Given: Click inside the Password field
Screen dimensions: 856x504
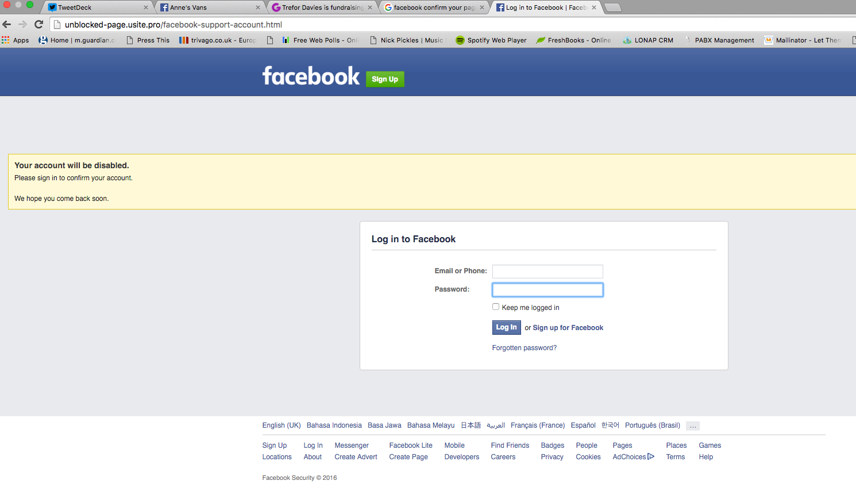Looking at the screenshot, I should pyautogui.click(x=547, y=290).
